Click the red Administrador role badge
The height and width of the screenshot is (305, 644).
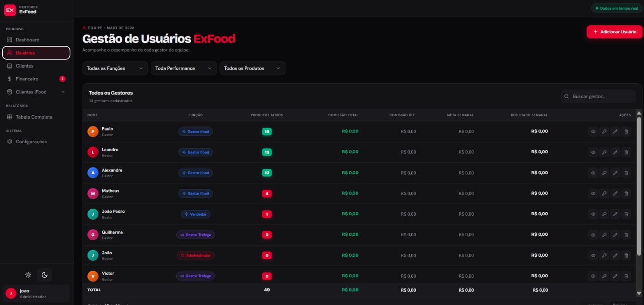196,256
